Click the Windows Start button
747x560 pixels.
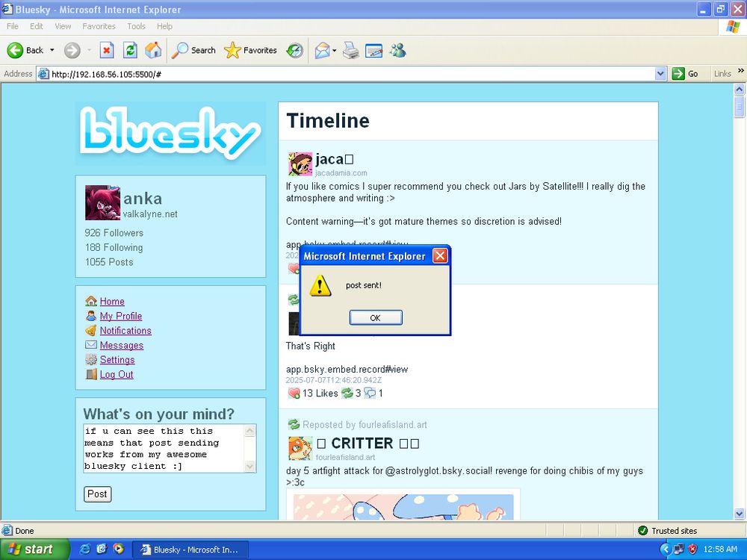34,550
